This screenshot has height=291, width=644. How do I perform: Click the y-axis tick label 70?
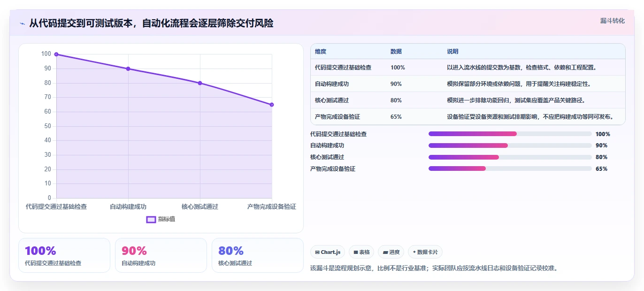[47, 97]
